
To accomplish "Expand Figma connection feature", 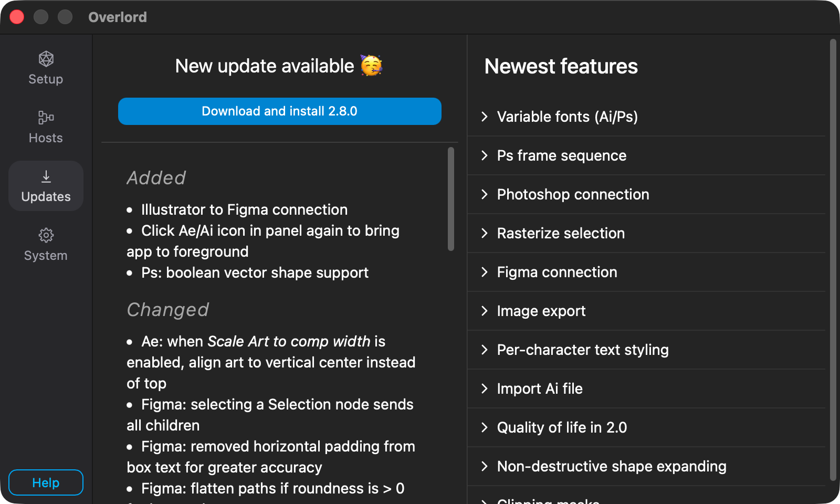I will coord(646,272).
